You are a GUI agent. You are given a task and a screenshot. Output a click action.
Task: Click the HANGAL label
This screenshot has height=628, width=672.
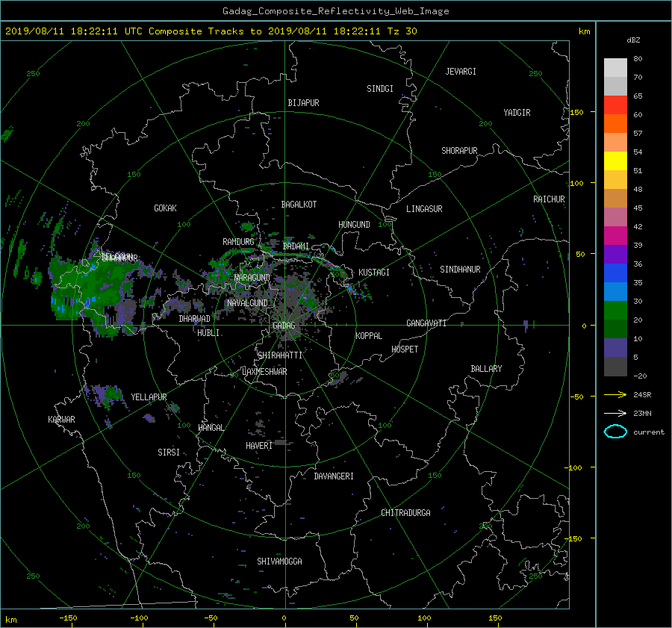tap(211, 428)
